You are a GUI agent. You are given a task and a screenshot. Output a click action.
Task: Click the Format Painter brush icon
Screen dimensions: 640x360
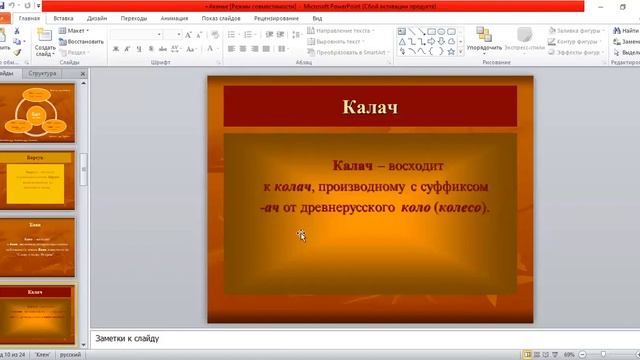click(x=17, y=52)
